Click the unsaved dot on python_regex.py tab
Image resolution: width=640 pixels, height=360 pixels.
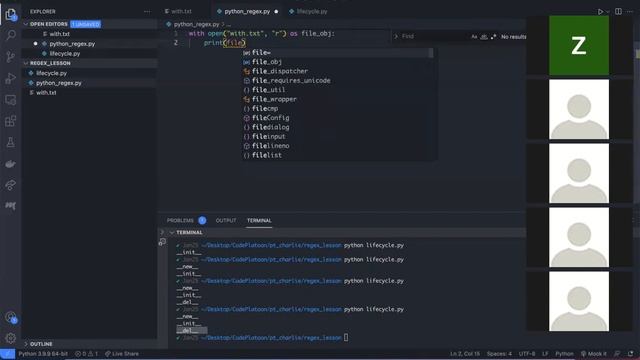276,11
